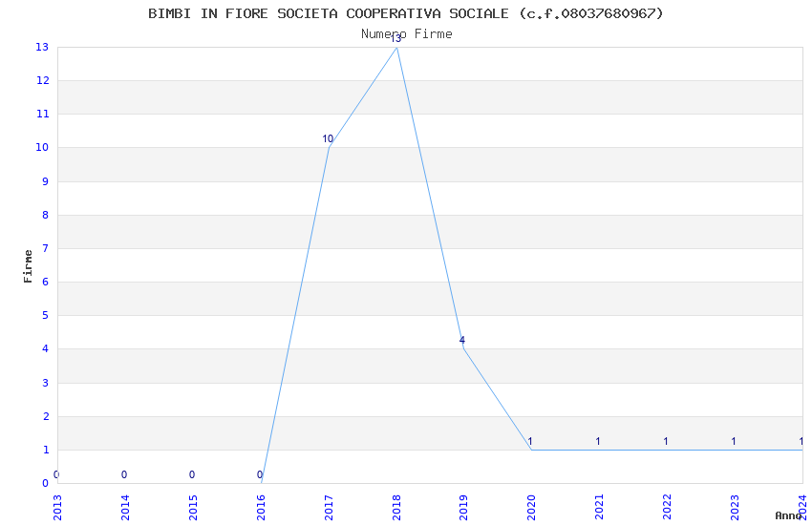Select the 2019 year label on x-axis
The image size is (812, 525).
[464, 508]
